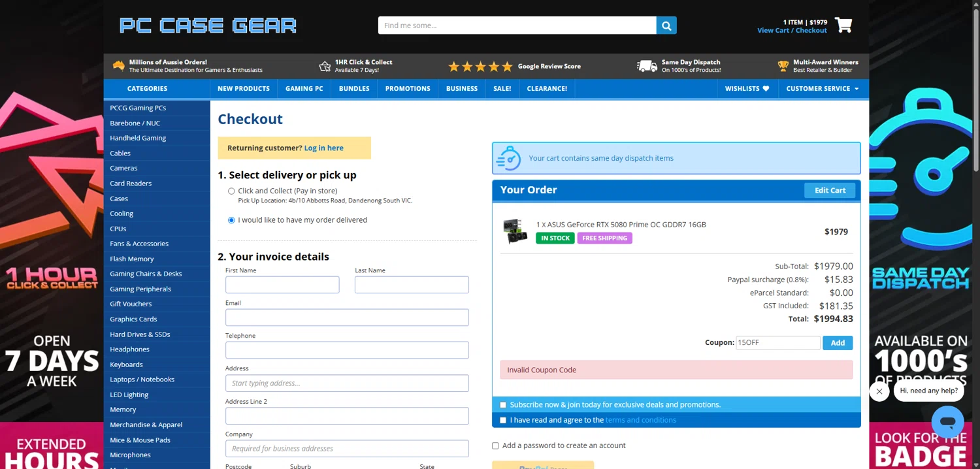This screenshot has height=469, width=980.
Task: Click the PC Case Gear logo
Action: [208, 25]
